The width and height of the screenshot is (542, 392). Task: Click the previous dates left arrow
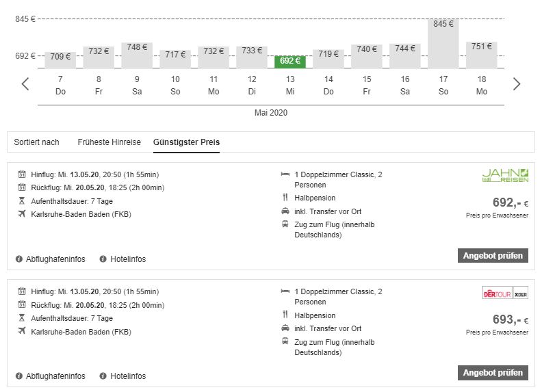click(x=25, y=84)
